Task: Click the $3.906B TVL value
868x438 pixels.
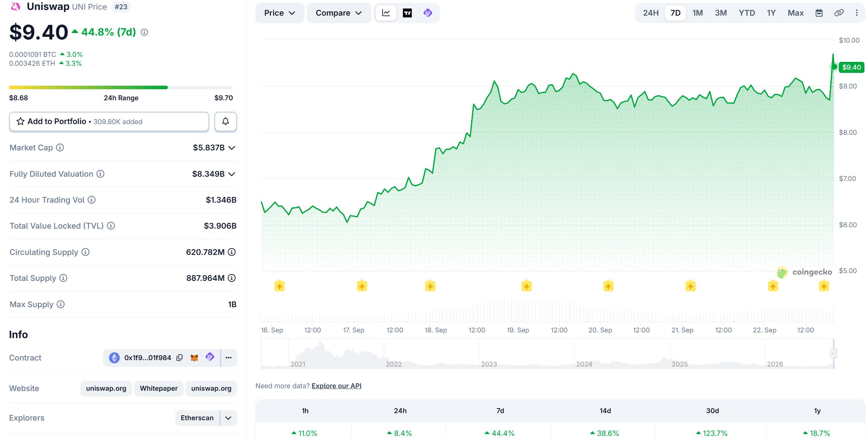Action: pyautogui.click(x=220, y=226)
